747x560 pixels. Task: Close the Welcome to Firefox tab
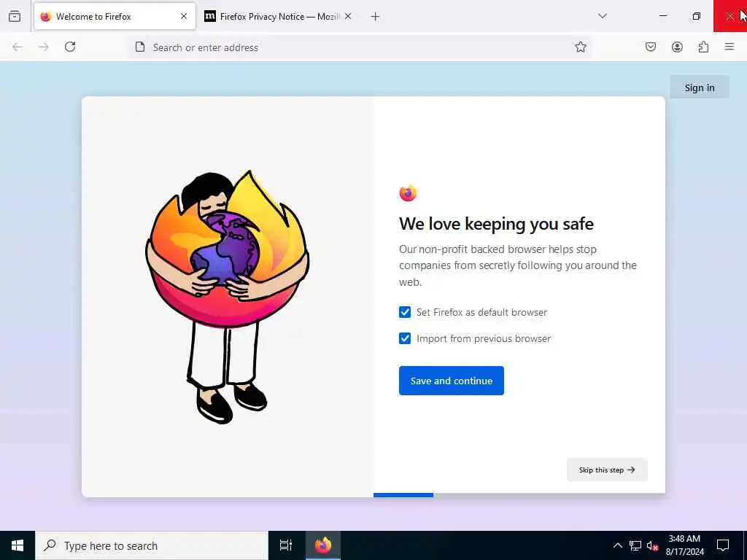183,16
